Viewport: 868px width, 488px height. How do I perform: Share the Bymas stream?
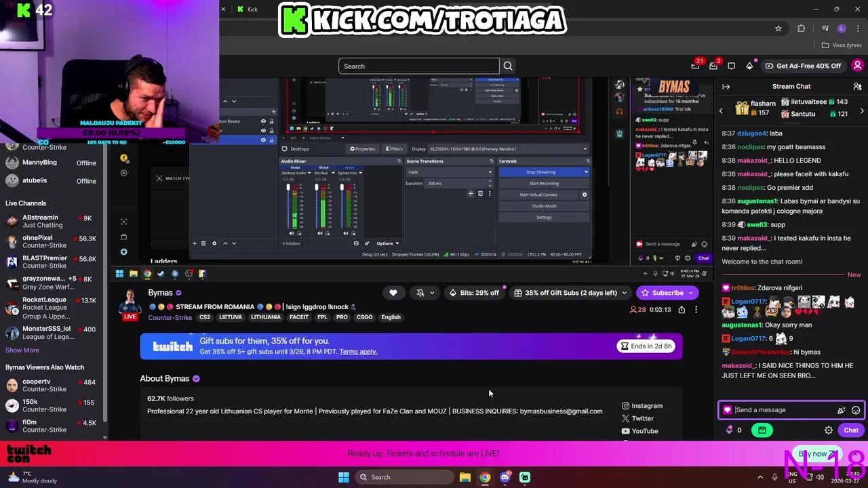click(x=682, y=310)
